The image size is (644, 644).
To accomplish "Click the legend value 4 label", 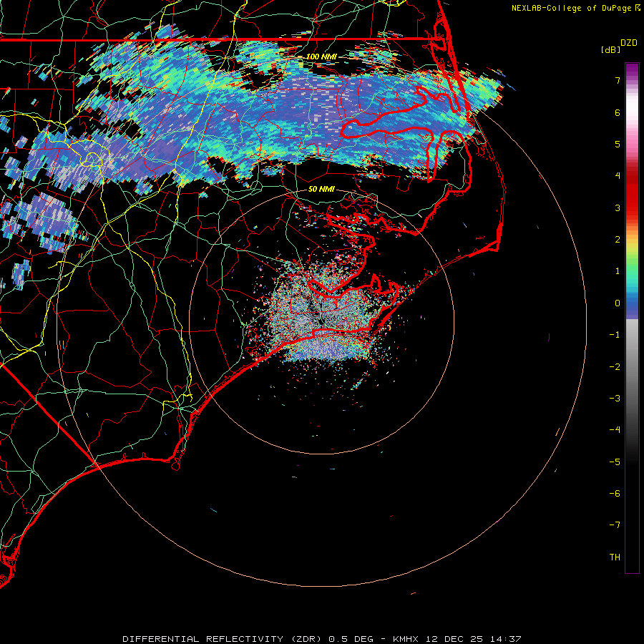I will point(618,176).
